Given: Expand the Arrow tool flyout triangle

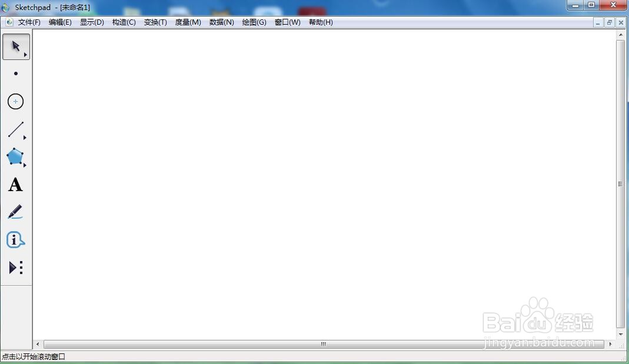Looking at the screenshot, I should tap(25, 55).
